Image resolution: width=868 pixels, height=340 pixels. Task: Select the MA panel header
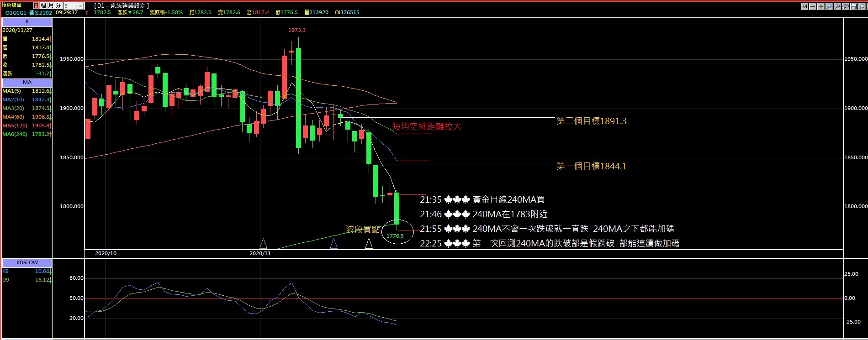coord(27,83)
